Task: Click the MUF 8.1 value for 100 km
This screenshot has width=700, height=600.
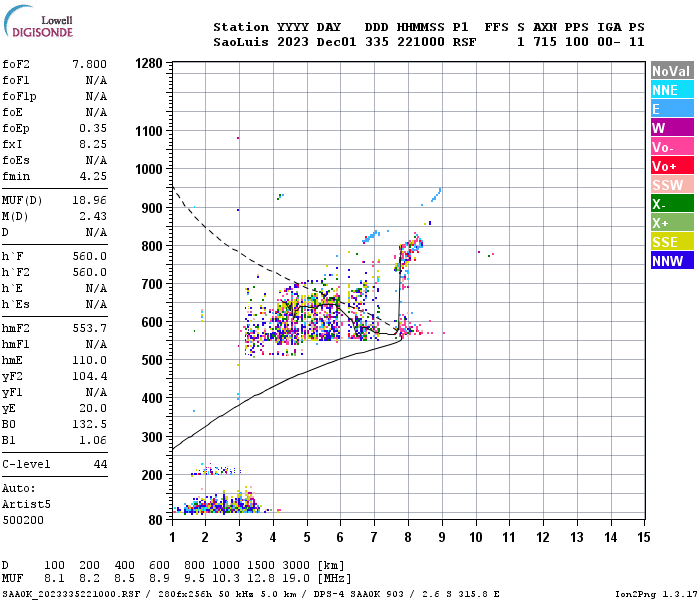Action: [x=54, y=579]
